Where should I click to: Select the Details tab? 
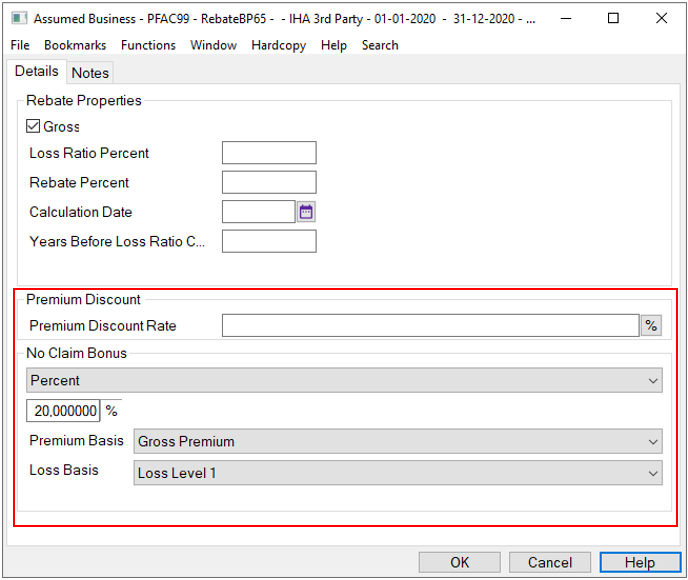pos(36,72)
